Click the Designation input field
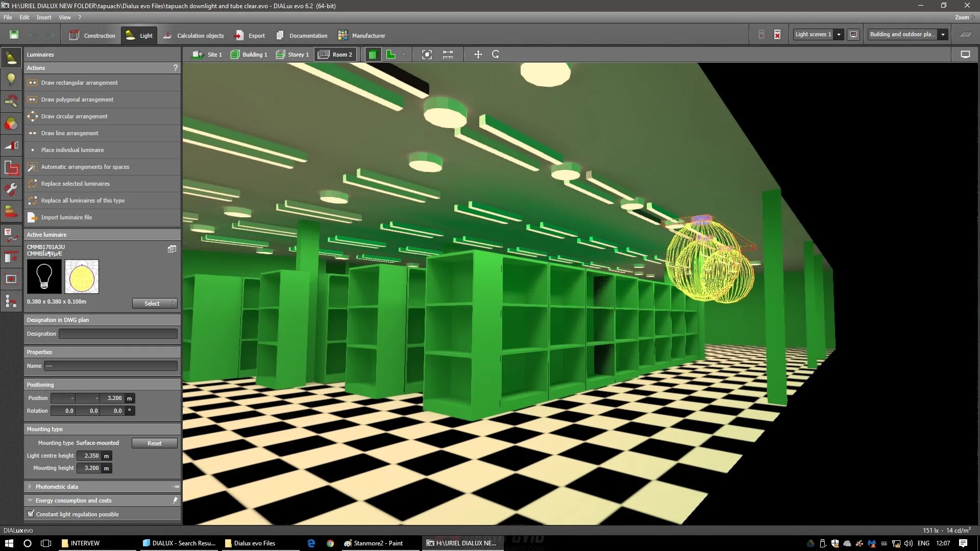 pos(118,334)
